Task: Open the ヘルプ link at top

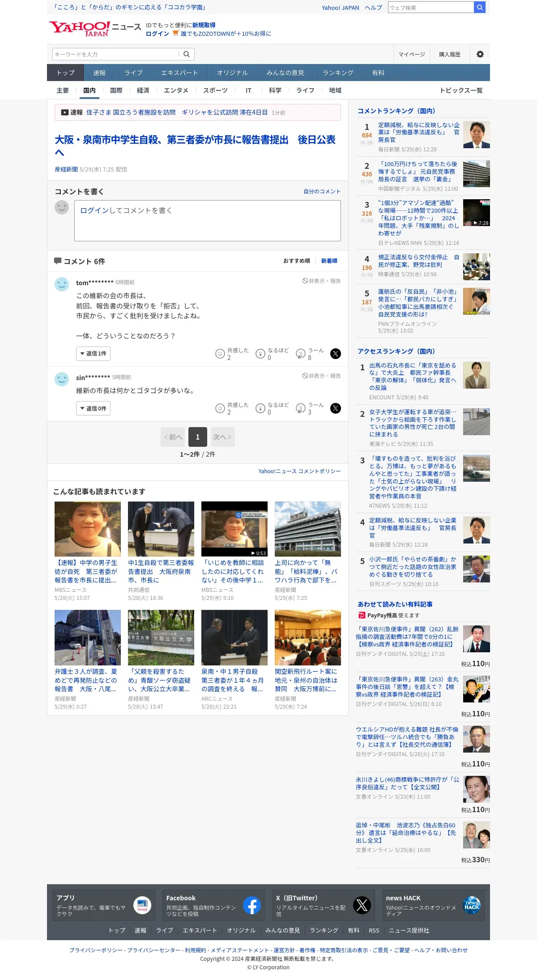Action: [374, 8]
